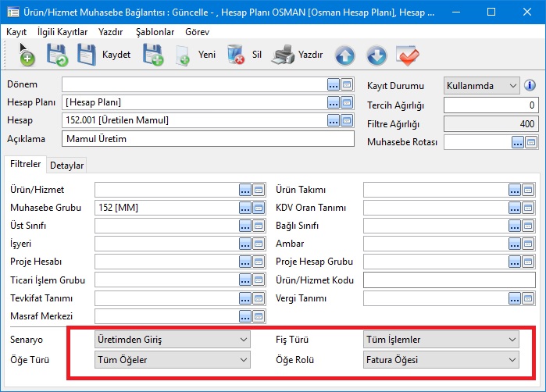Click the Ürün/Hizmet Kodu input field
Viewport: 546px width, 392px height.
449,280
